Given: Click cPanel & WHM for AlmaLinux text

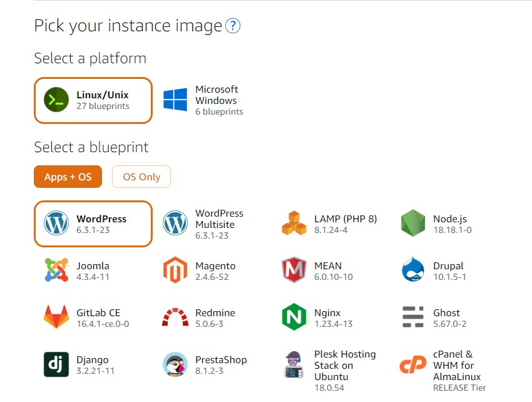Looking at the screenshot, I should pyautogui.click(x=457, y=365).
